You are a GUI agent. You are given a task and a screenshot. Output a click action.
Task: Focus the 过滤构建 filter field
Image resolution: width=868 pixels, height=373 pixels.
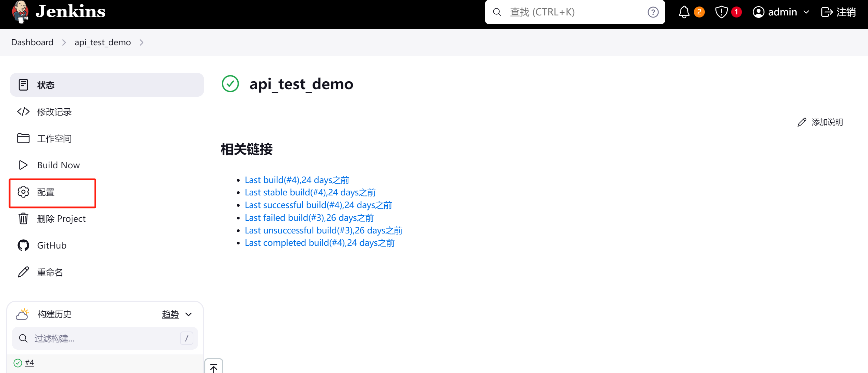point(105,338)
